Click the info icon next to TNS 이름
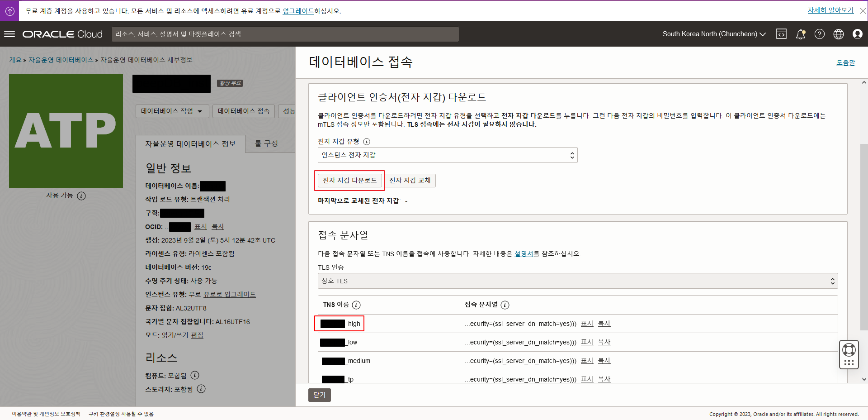Screen dimensions: 868x420 pyautogui.click(x=356, y=305)
